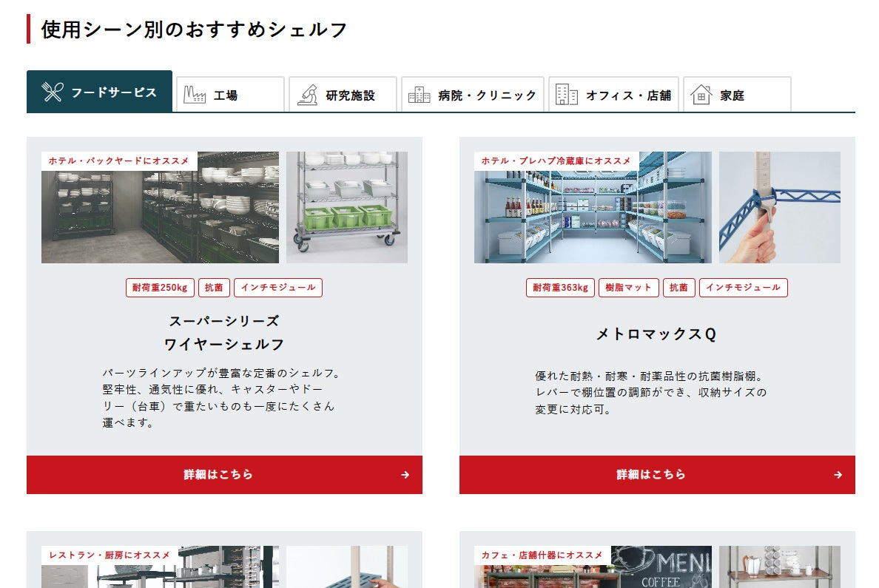This screenshot has height=588, width=879.
Task: Switch to the 工場 tab
Action: coord(230,95)
